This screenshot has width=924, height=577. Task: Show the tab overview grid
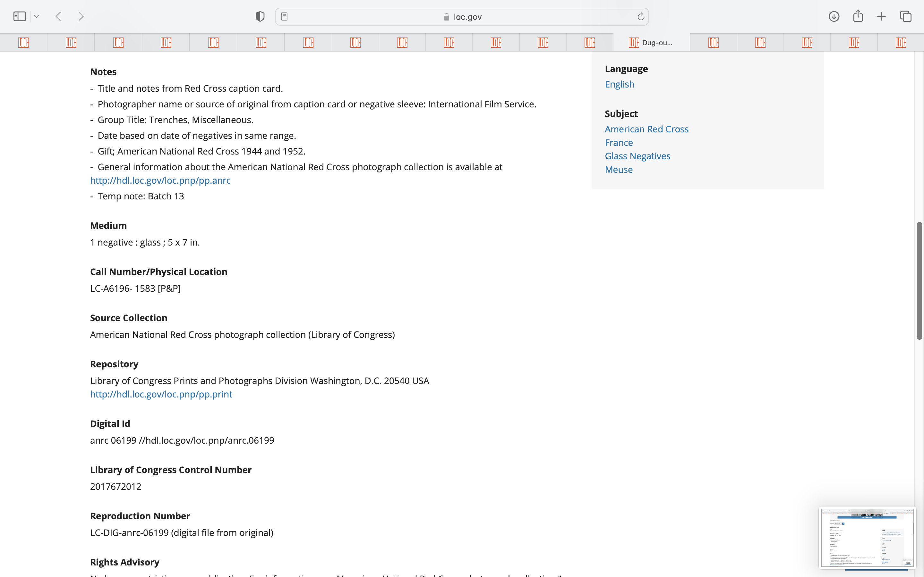[906, 16]
